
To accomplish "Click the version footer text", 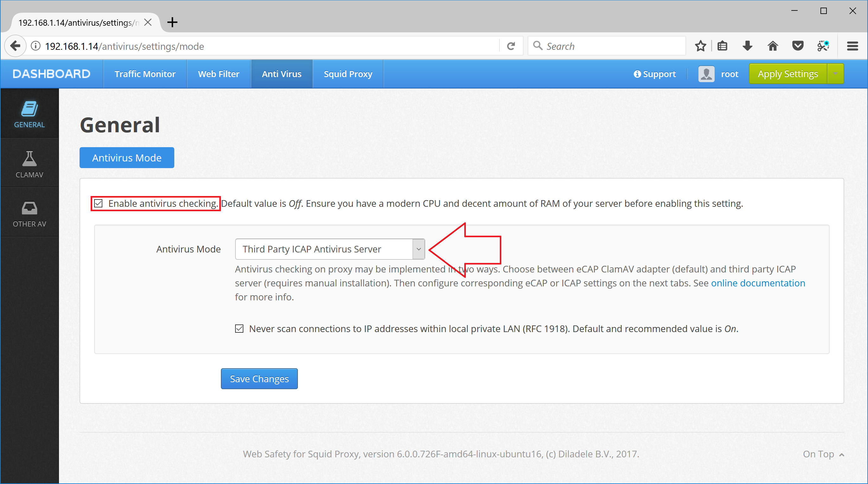I will coord(441,454).
